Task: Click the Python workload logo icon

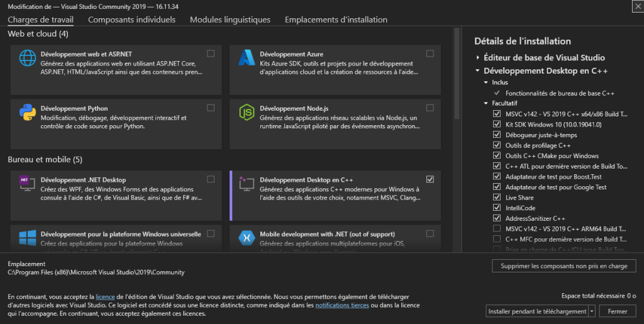Action: 28,113
